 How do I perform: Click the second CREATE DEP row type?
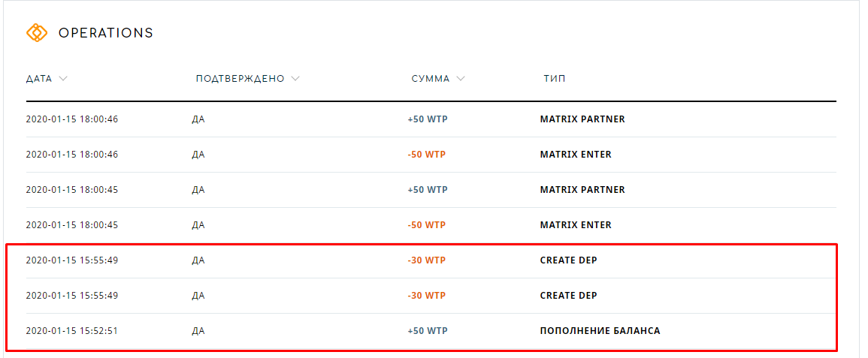[x=568, y=296]
